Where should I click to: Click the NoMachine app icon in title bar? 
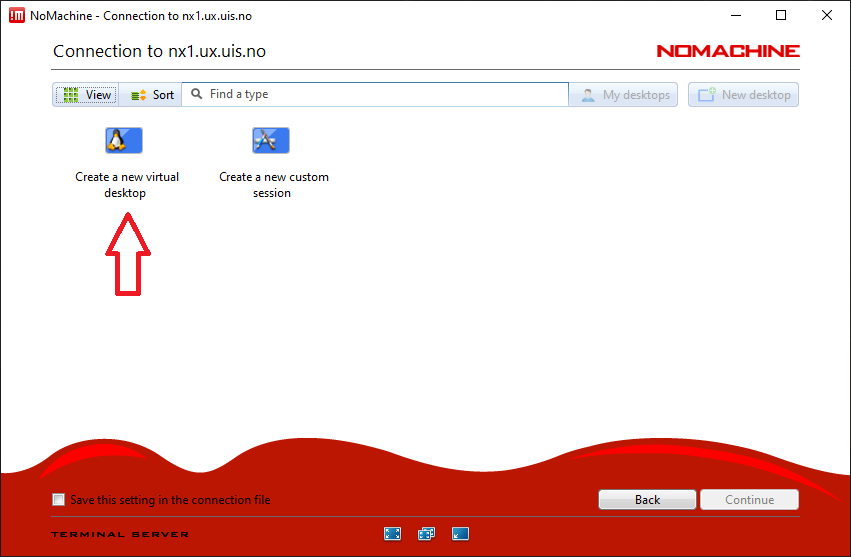(17, 15)
